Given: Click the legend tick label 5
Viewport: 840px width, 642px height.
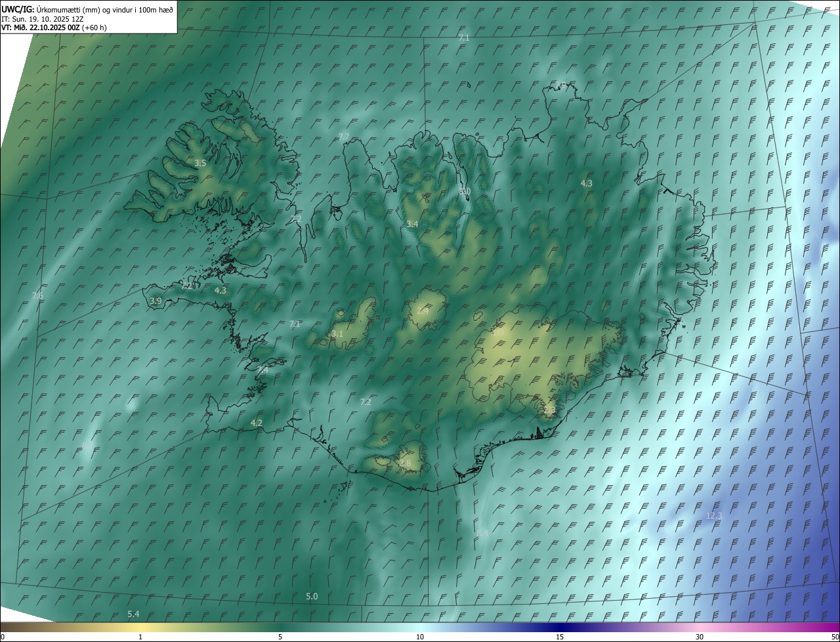Looking at the screenshot, I should 280,637.
